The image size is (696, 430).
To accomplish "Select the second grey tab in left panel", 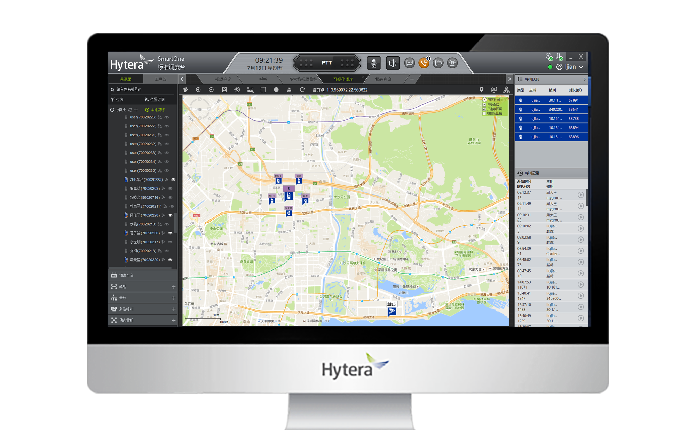I will pyautogui.click(x=160, y=79).
